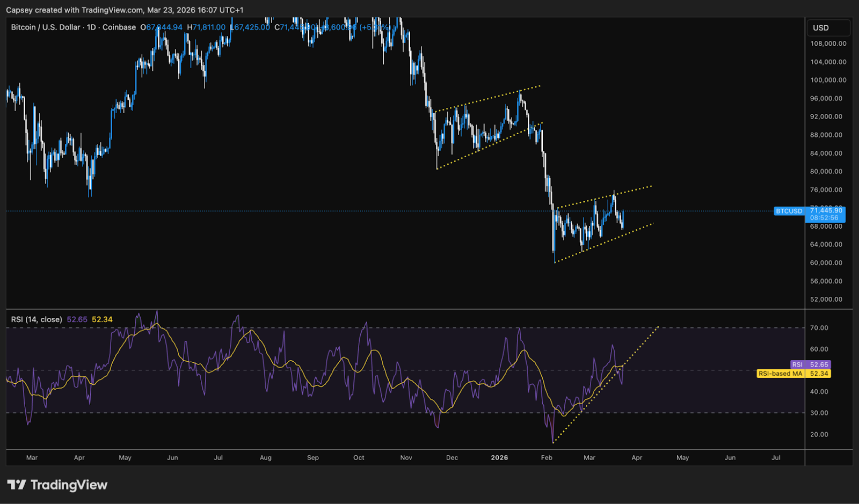The height and width of the screenshot is (504, 859).
Task: Click the 08:52:56 bar countdown timer
Action: point(824,218)
